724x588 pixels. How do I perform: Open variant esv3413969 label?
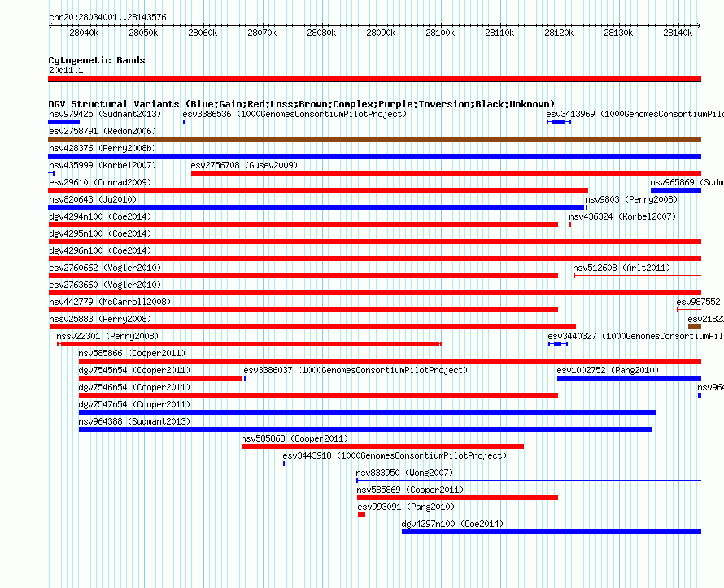coord(635,114)
